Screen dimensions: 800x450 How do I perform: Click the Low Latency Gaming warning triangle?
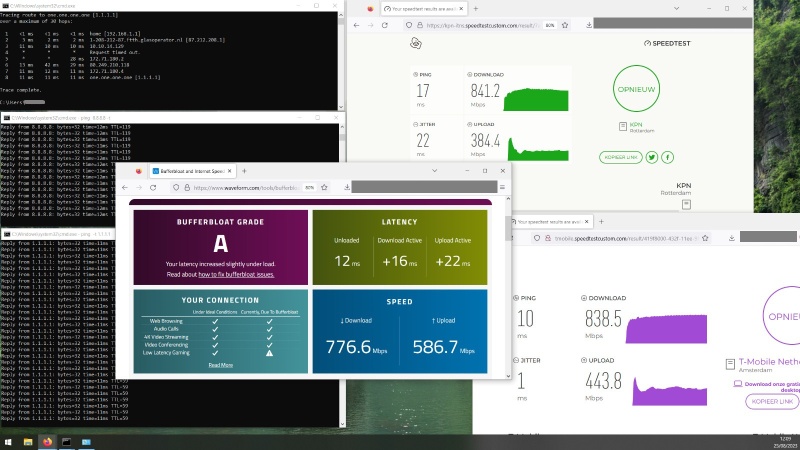[x=269, y=353]
